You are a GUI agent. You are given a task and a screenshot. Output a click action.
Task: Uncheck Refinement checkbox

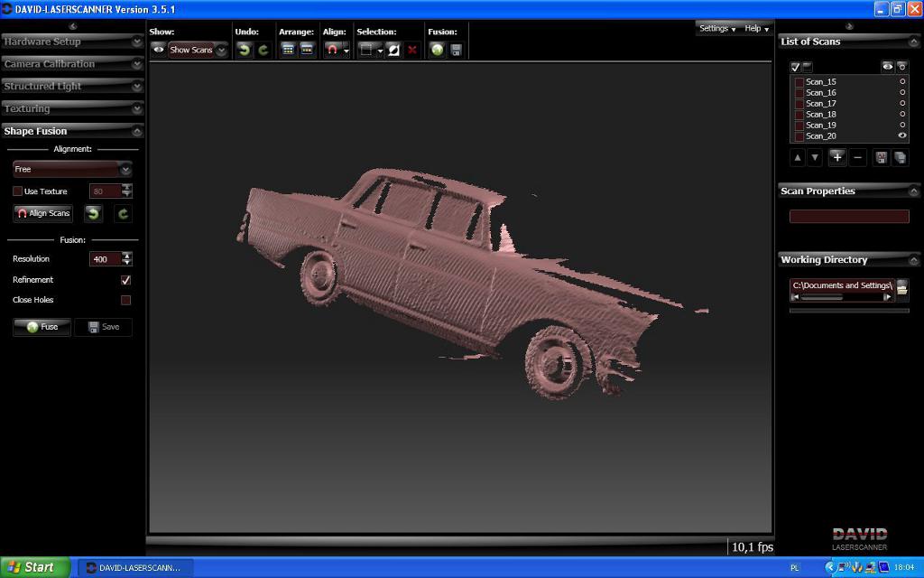125,280
